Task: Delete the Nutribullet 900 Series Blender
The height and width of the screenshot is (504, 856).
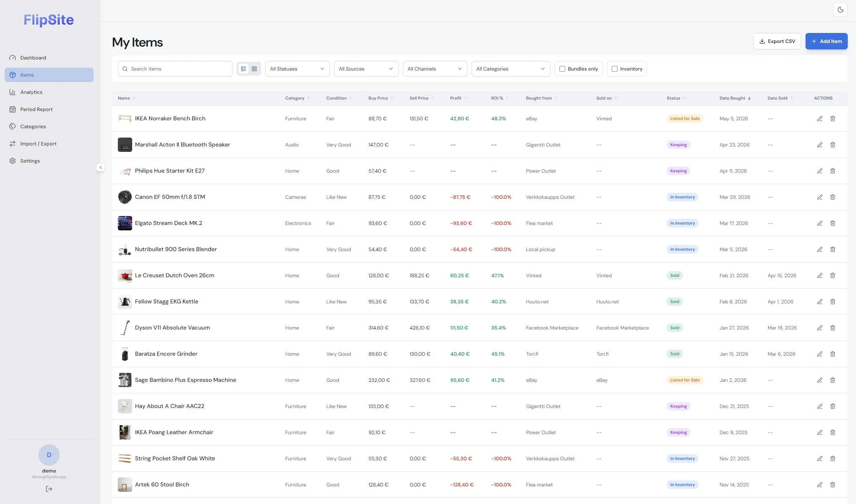Action: click(833, 249)
